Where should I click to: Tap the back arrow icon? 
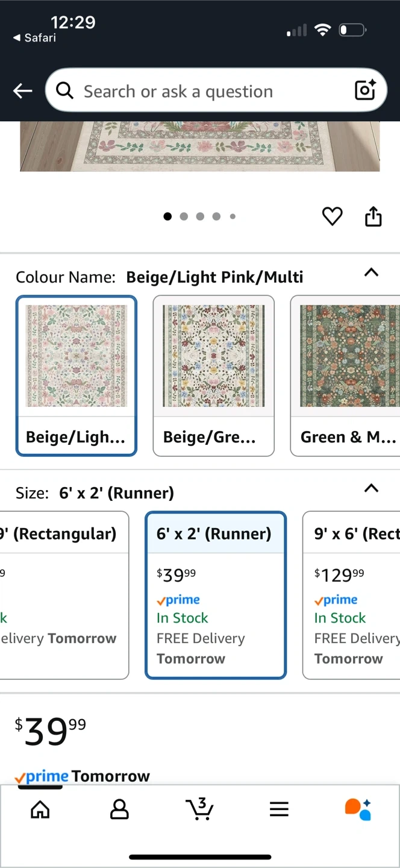click(22, 91)
